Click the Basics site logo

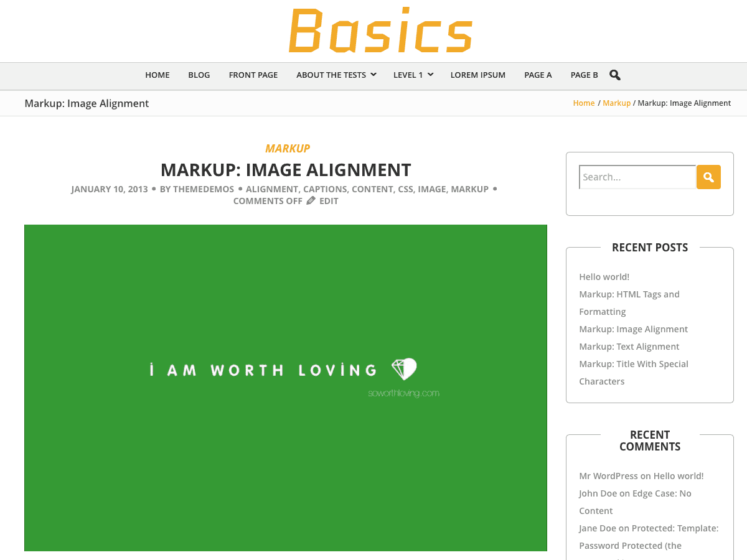tap(380, 30)
